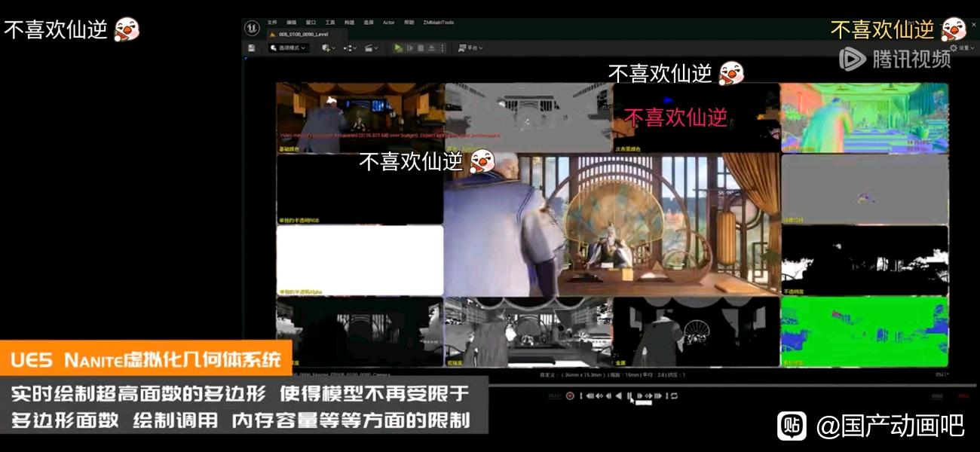The image size is (980, 452).
Task: Open the 帮助 menu
Action: pyautogui.click(x=409, y=23)
